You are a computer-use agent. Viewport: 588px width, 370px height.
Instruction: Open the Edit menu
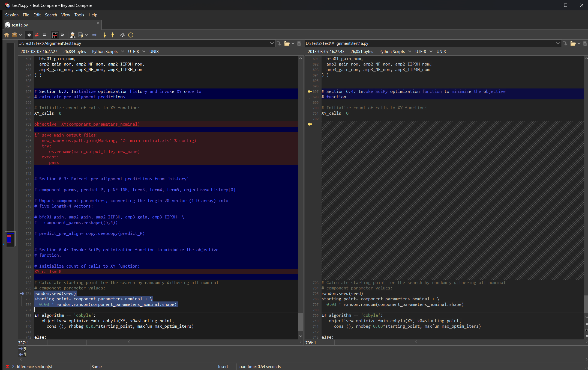[x=37, y=15]
